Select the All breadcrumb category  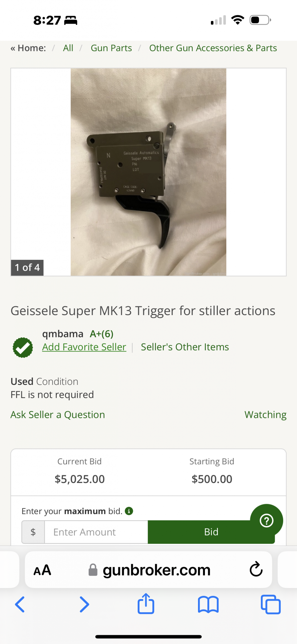click(x=68, y=48)
